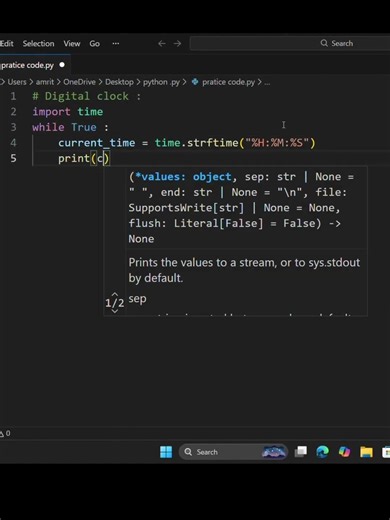Navigate forward with right arrow
The width and height of the screenshot is (390, 520).
(x=177, y=44)
